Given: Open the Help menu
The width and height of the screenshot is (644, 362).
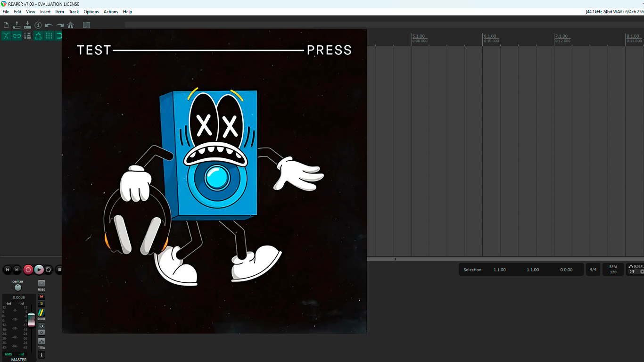Looking at the screenshot, I should point(127,12).
